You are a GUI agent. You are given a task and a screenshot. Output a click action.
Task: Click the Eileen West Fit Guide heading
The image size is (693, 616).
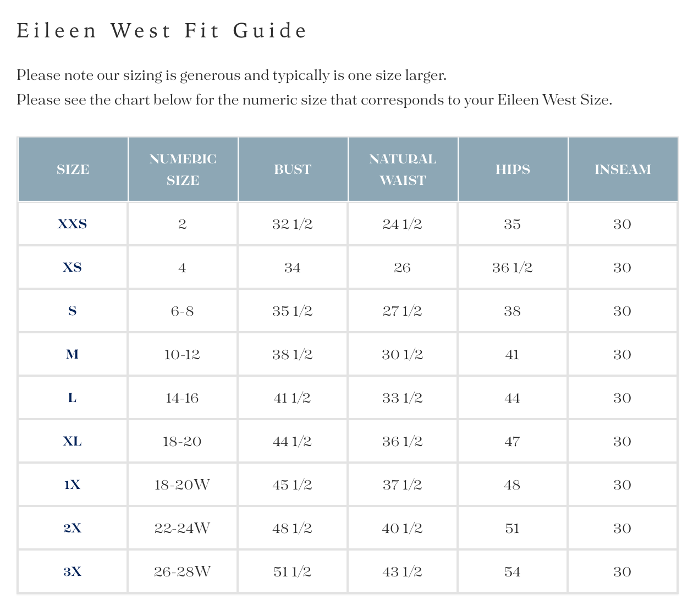[162, 30]
